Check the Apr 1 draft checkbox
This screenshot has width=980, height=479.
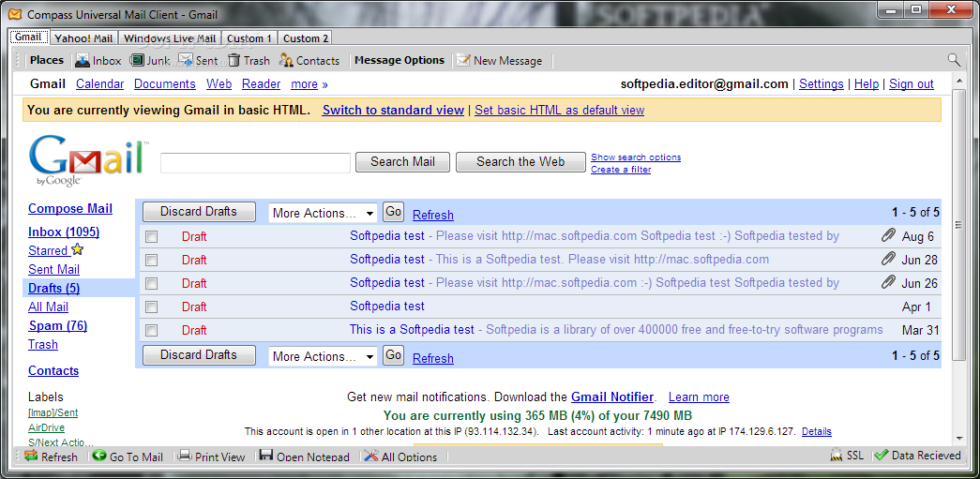click(x=151, y=307)
